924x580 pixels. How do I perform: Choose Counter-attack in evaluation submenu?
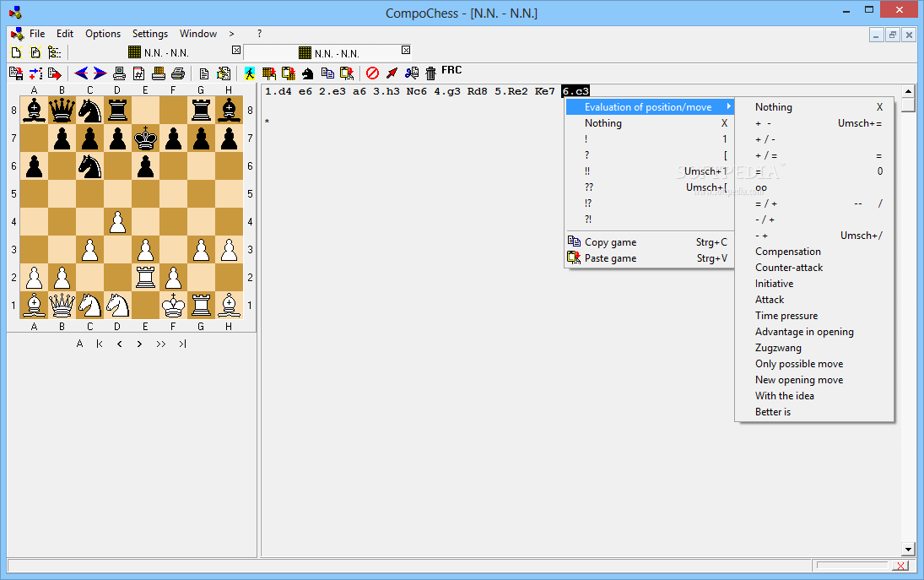(814, 267)
